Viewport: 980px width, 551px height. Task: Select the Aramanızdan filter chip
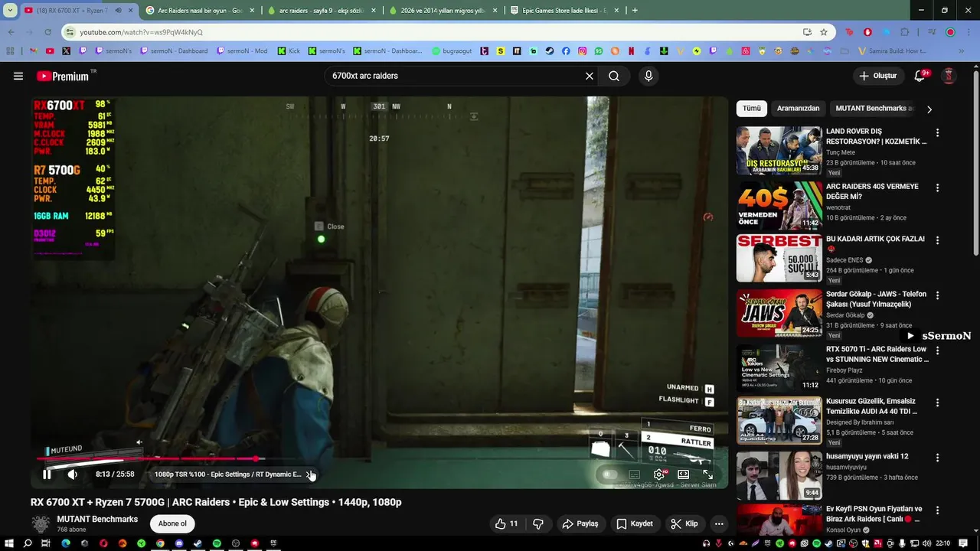798,109
